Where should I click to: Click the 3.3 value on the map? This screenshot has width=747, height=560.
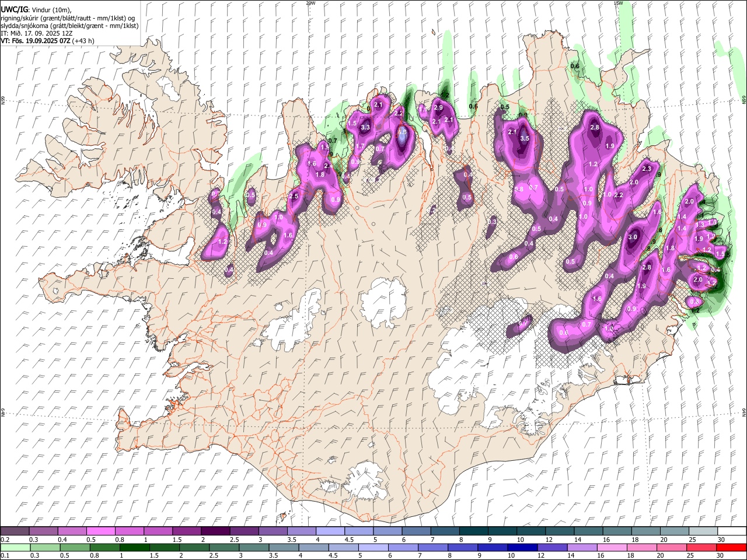tap(365, 127)
